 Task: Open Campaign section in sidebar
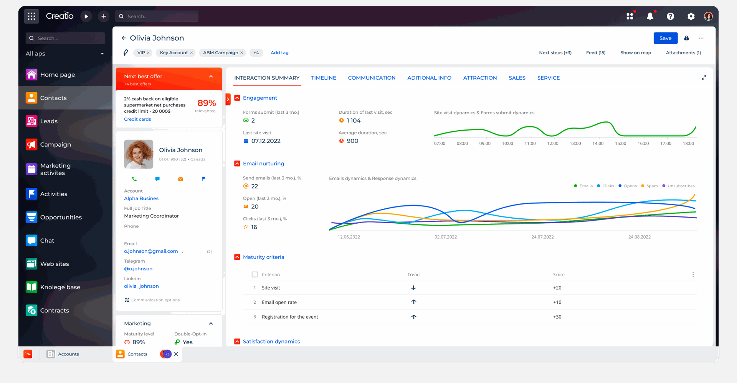point(65,145)
